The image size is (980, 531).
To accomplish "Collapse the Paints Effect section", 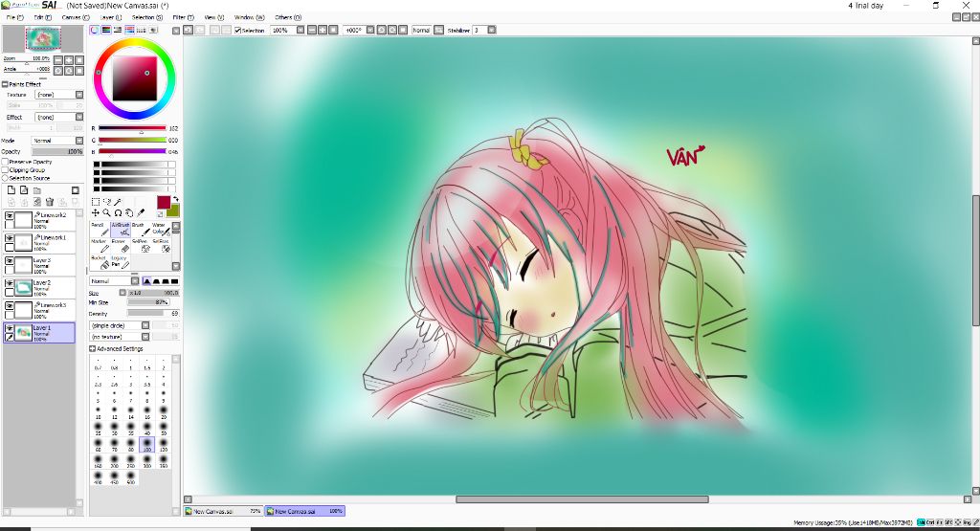I will coord(5,84).
